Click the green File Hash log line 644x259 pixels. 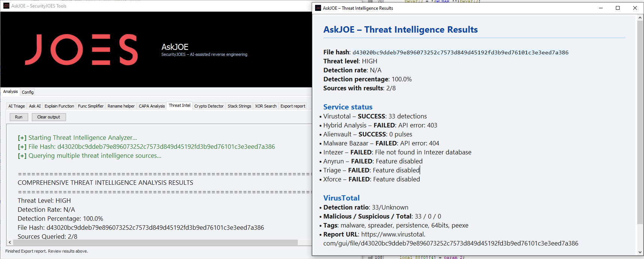click(146, 147)
